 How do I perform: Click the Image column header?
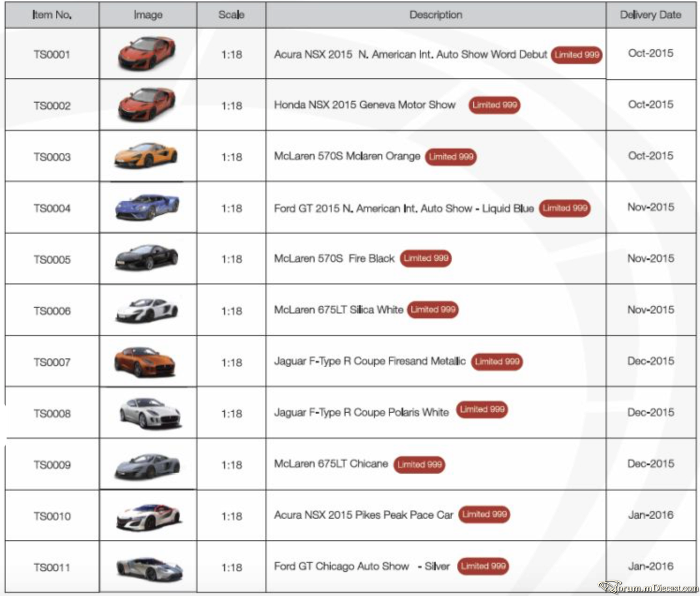coord(148,15)
